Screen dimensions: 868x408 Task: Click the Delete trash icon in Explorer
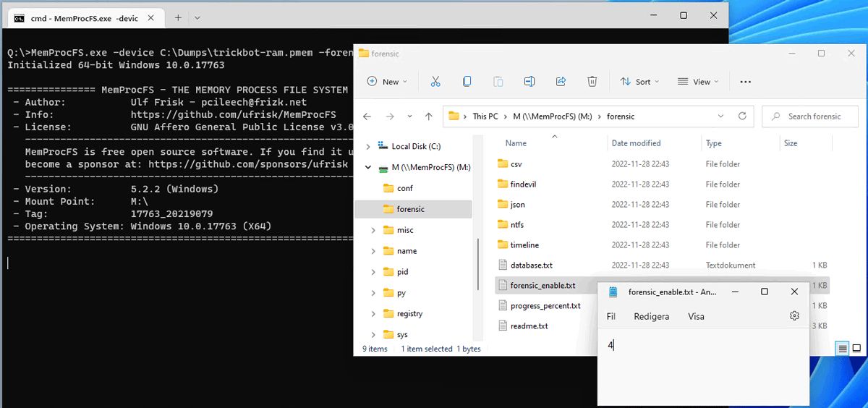(x=592, y=82)
